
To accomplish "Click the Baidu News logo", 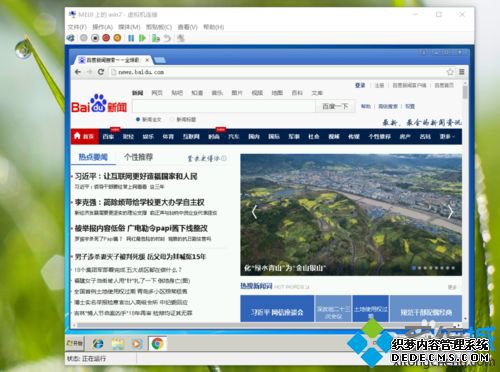I will pyautogui.click(x=99, y=104).
